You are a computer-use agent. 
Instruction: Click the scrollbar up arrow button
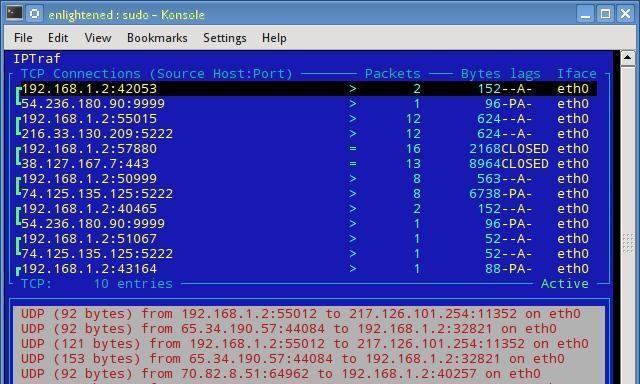pyautogui.click(x=627, y=58)
